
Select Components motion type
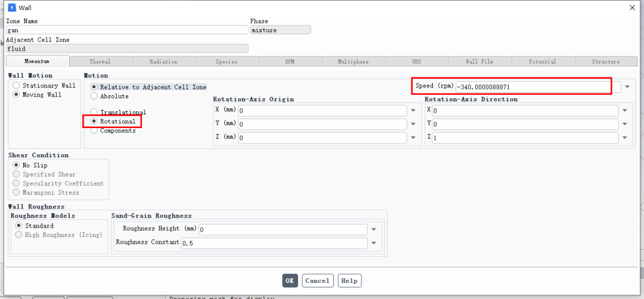94,130
